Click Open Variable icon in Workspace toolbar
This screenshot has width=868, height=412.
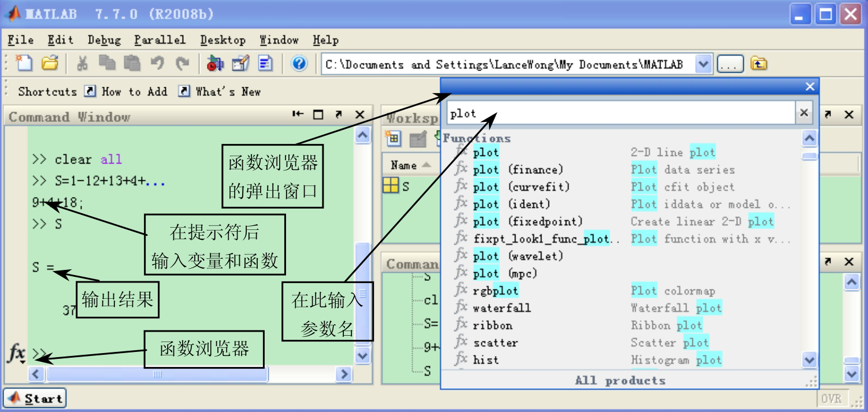point(417,138)
